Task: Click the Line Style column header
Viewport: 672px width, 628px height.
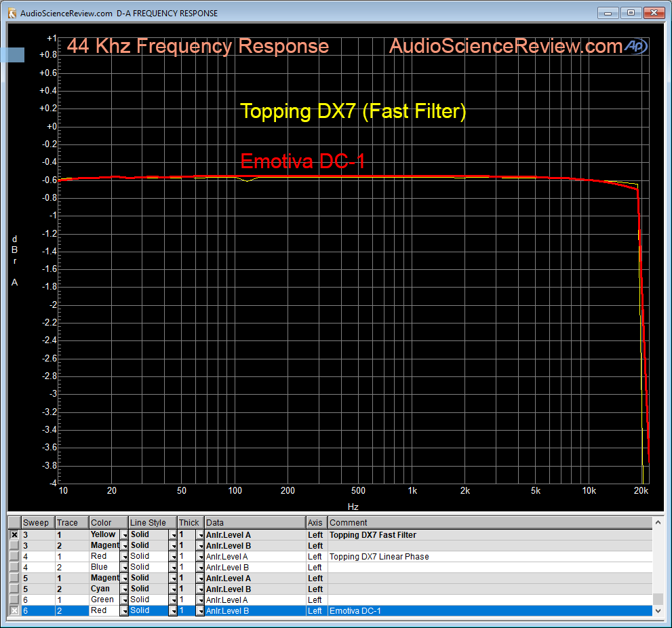Action: tap(153, 523)
